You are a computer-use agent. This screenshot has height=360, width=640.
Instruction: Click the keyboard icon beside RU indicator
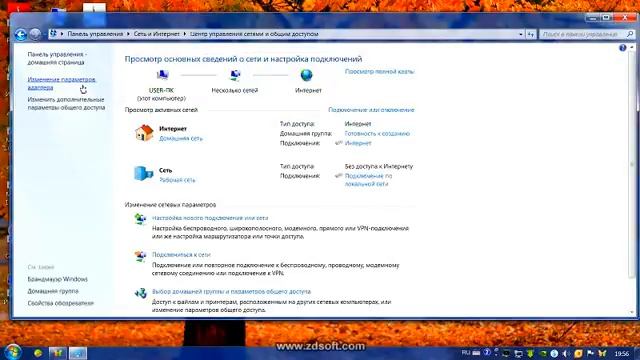[x=476, y=353]
